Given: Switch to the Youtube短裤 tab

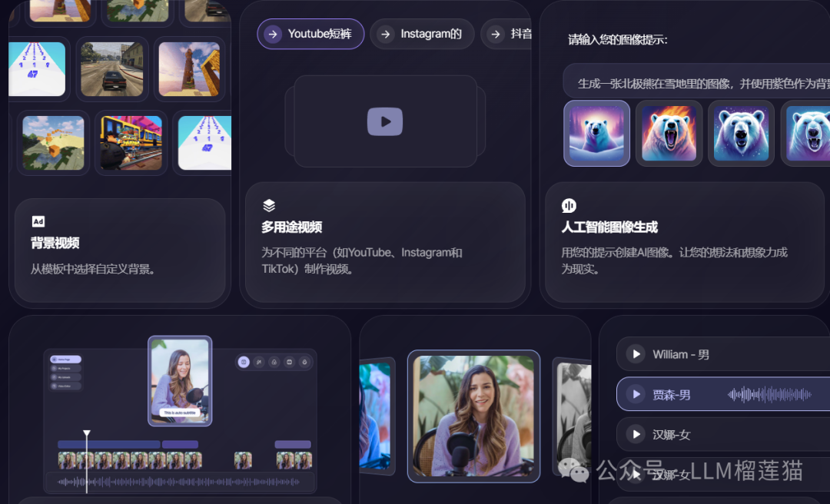Looking at the screenshot, I should 310,34.
